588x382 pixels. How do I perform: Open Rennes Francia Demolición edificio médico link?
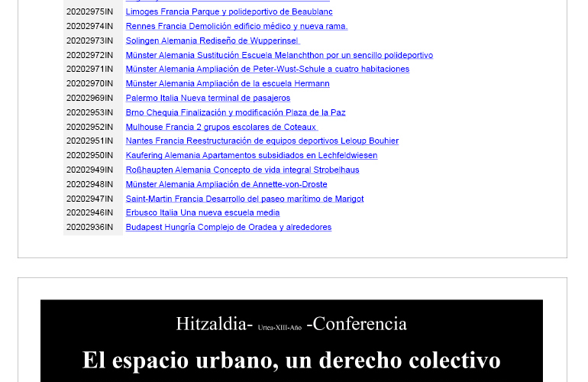coord(237,26)
